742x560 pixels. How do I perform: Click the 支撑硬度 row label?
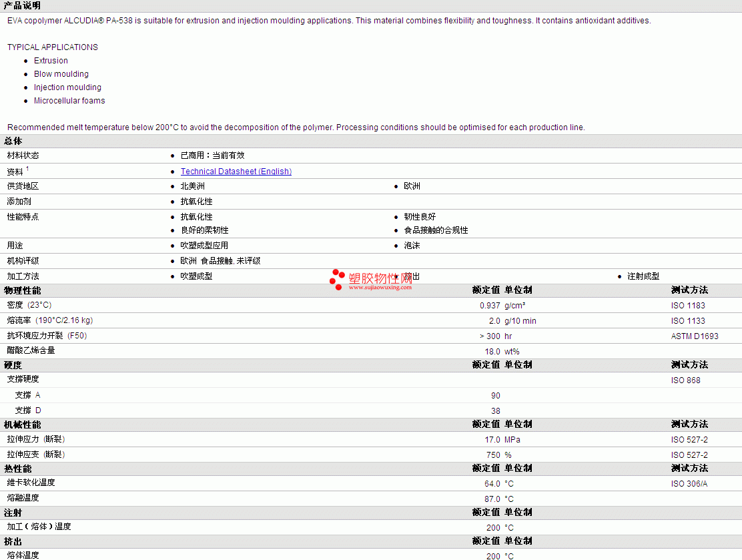click(23, 379)
